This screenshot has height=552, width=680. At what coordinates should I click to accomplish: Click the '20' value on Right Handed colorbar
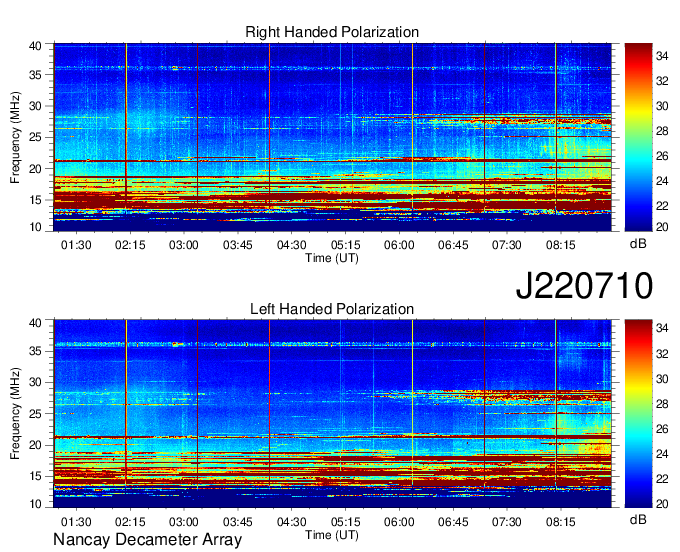662,227
